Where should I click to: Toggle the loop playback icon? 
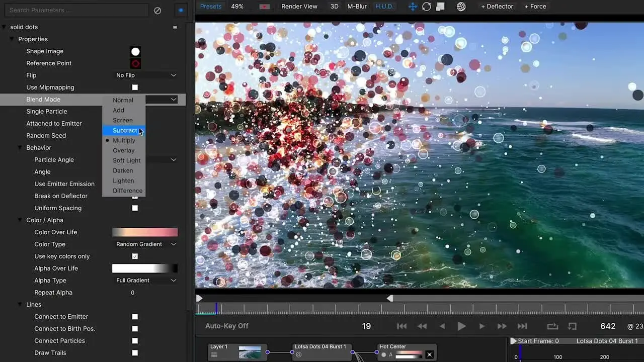pos(552,326)
